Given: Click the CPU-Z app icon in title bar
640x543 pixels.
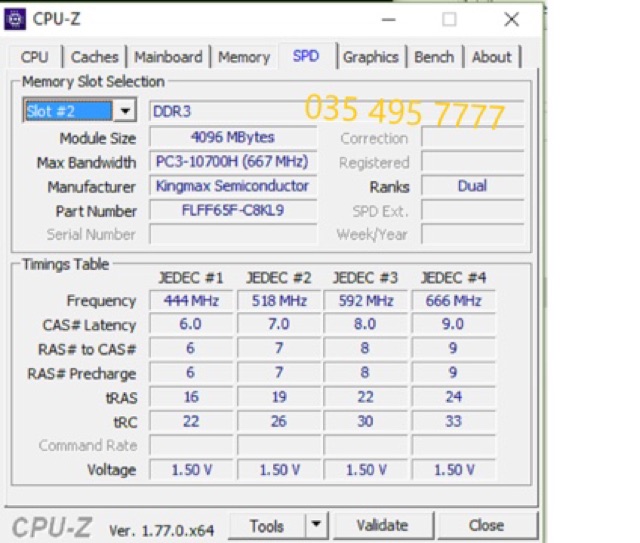Looking at the screenshot, I should pos(15,19).
